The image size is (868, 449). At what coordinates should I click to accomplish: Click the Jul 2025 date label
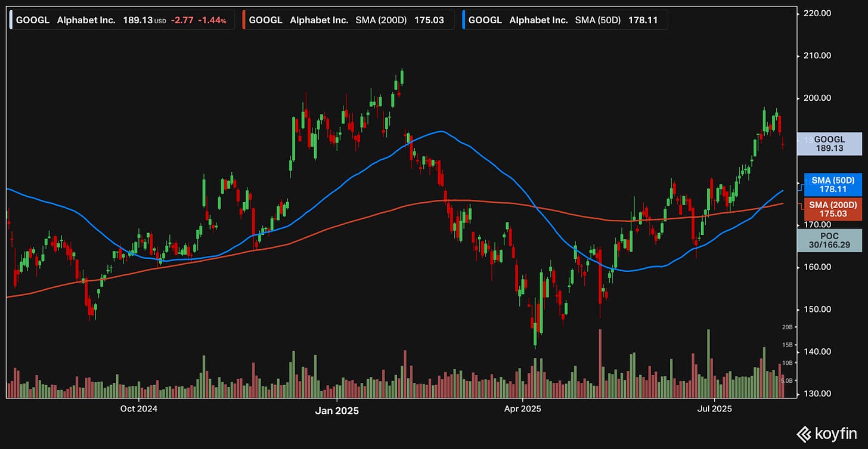pos(714,409)
